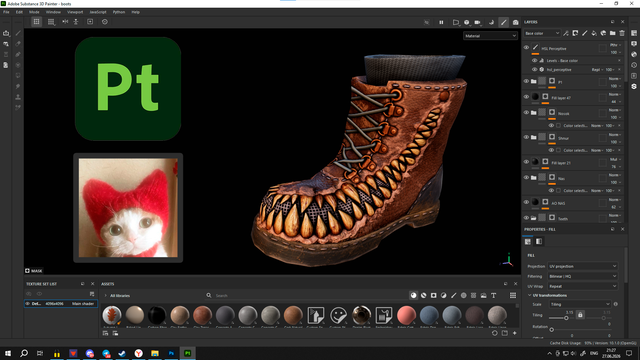Open the Python menu
This screenshot has height=360, width=640.
tap(119, 12)
